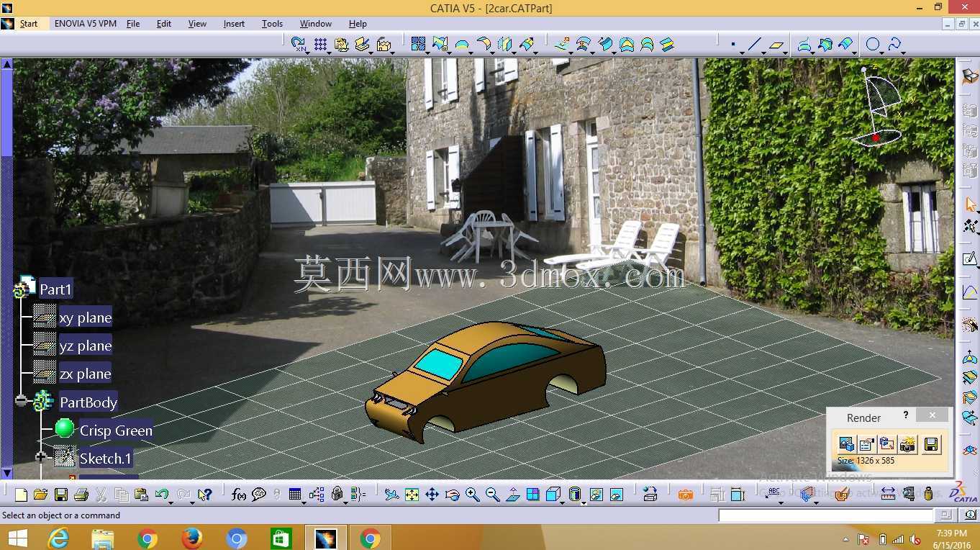Select the Circle tool in top toolbar

pyautogui.click(x=872, y=45)
